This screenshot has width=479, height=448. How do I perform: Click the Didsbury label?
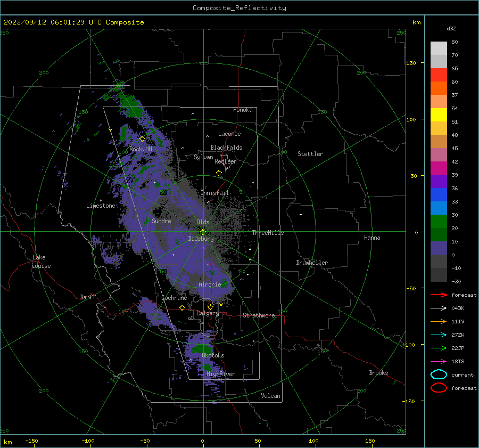coord(201,239)
